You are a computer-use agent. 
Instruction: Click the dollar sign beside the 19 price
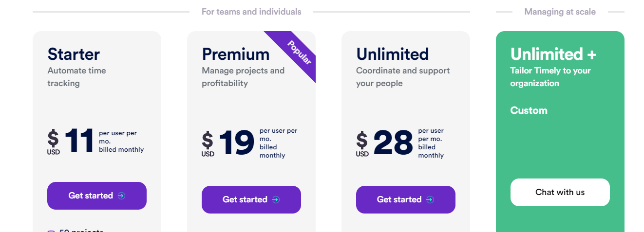(208, 141)
